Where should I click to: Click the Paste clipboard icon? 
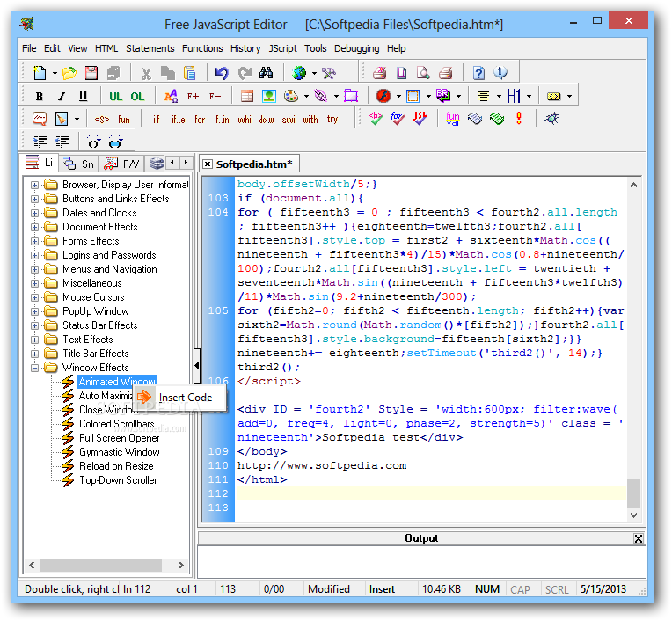point(189,73)
